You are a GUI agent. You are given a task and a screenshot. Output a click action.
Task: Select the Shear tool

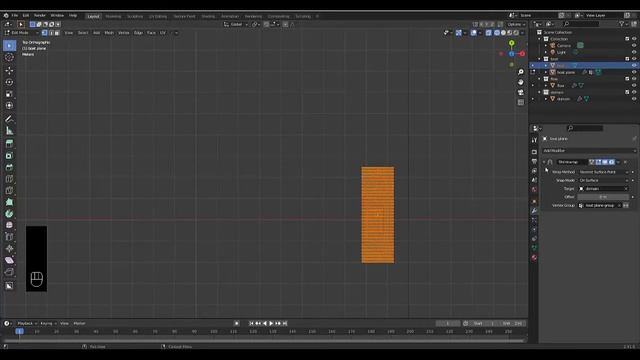tap(9, 260)
